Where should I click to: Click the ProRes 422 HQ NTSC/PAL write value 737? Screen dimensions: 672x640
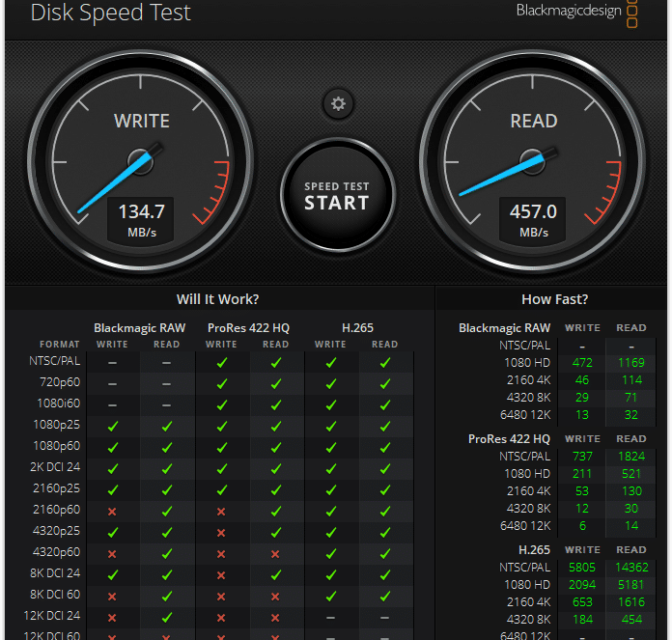582,457
